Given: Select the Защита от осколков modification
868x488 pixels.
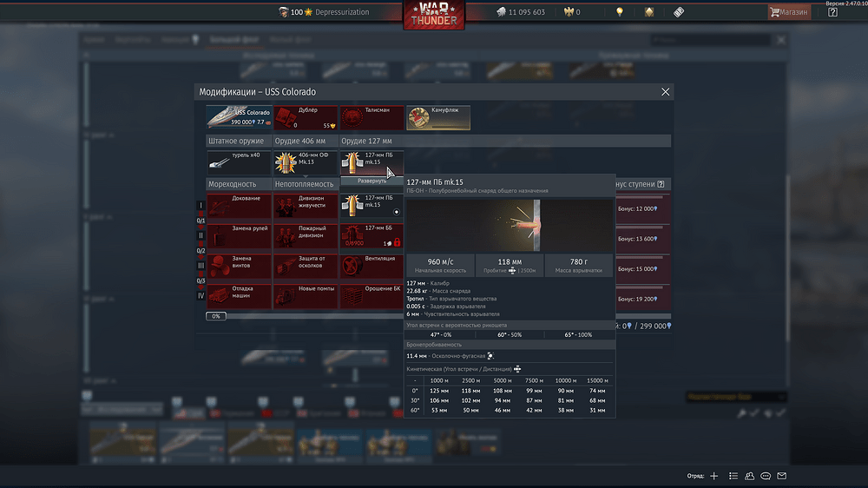Looking at the screenshot, I should [x=305, y=266].
